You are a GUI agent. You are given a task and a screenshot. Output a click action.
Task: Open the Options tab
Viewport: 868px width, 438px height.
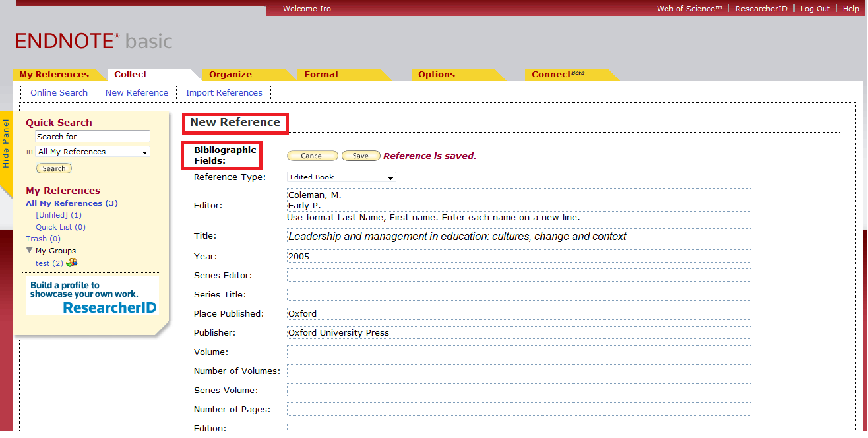click(x=437, y=75)
